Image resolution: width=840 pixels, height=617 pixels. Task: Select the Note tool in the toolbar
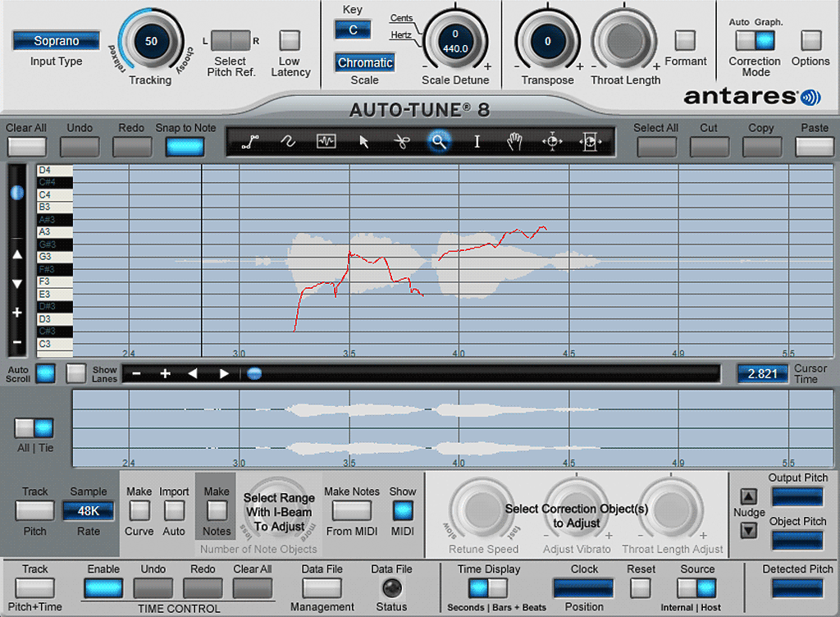click(326, 141)
